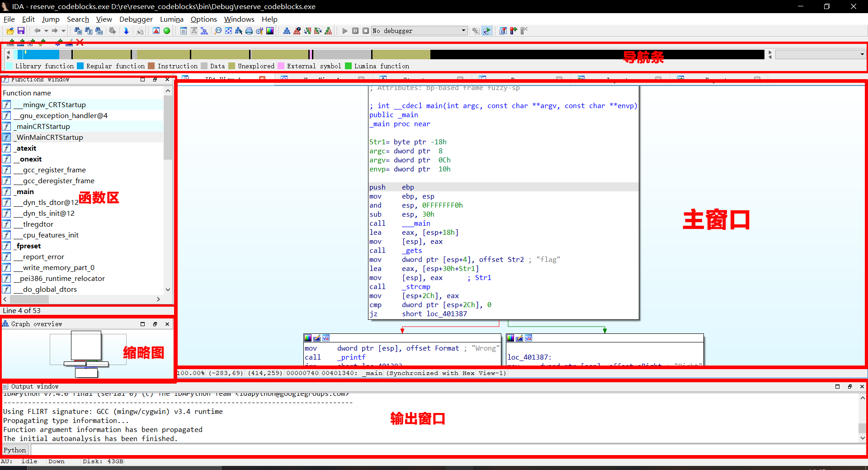This screenshot has width=868, height=470.
Task: Float the Graph overview panel
Action: click(155, 324)
